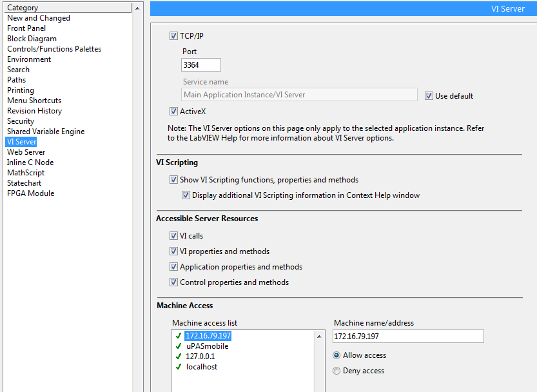Uncheck Application properties and methods

coord(173,266)
